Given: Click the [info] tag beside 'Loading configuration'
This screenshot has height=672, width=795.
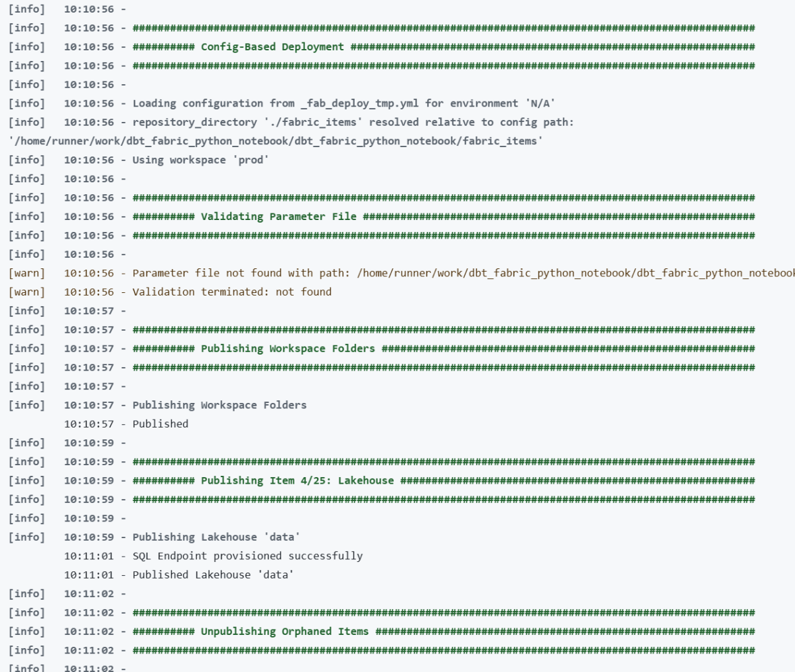Looking at the screenshot, I should 27,103.
